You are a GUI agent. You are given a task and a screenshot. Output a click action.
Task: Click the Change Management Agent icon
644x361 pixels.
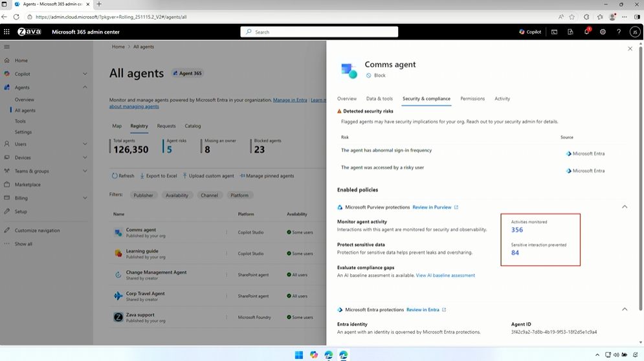[x=118, y=275]
